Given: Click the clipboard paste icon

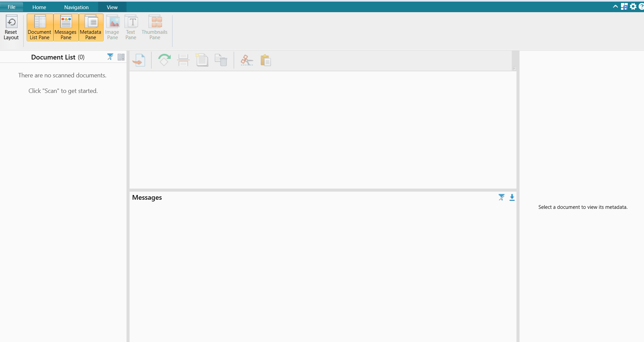Looking at the screenshot, I should pyautogui.click(x=266, y=60).
